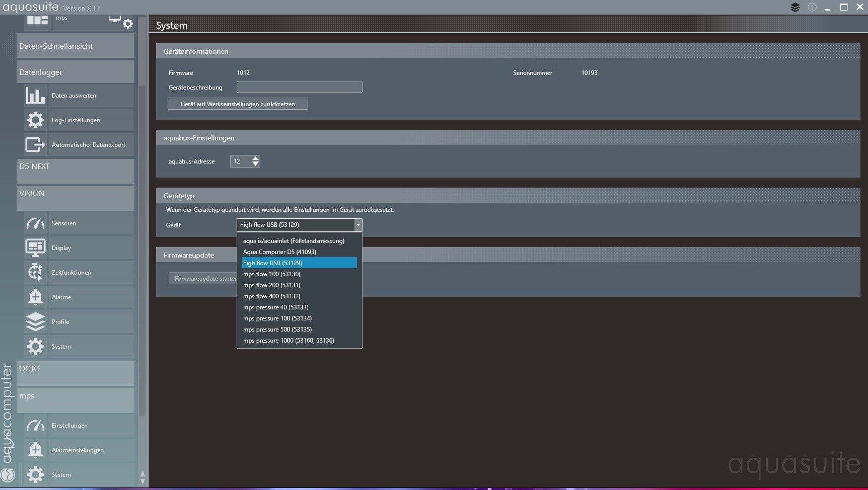Screen dimensions: 868x490
Task: Open the Daten auswerten chart icon
Action: point(35,96)
